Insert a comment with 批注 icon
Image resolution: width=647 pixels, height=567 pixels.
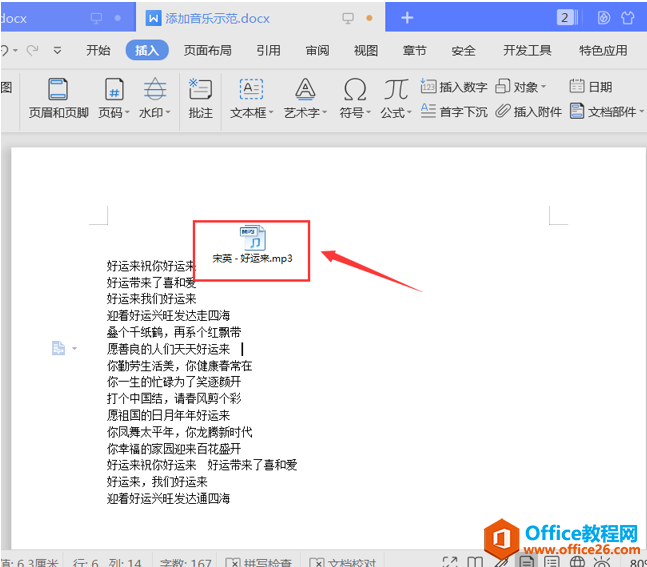200,89
